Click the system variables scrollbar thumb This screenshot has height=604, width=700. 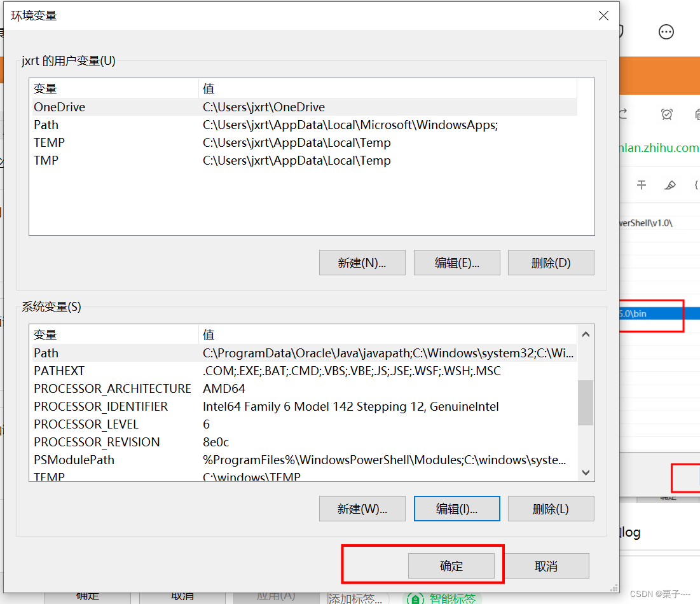(x=586, y=402)
